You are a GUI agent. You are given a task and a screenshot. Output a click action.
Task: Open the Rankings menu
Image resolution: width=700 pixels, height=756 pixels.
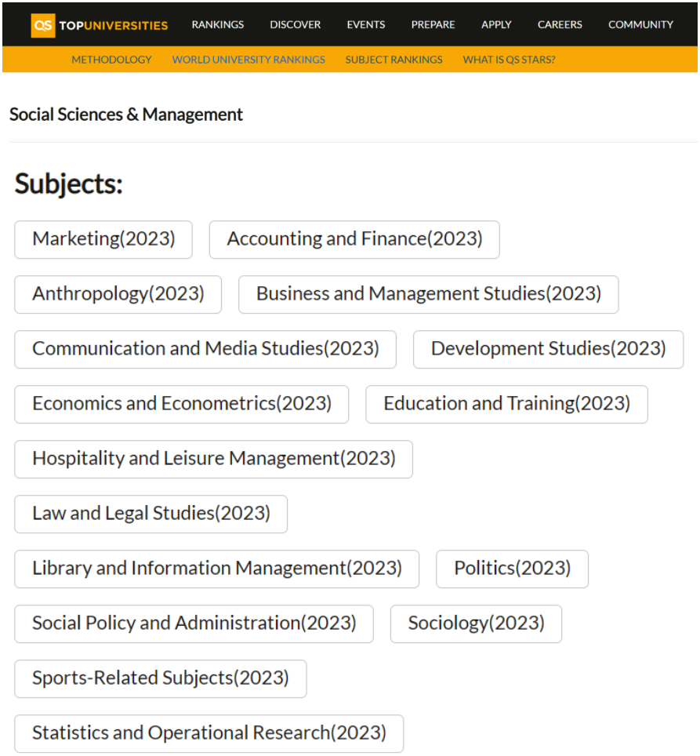click(217, 25)
